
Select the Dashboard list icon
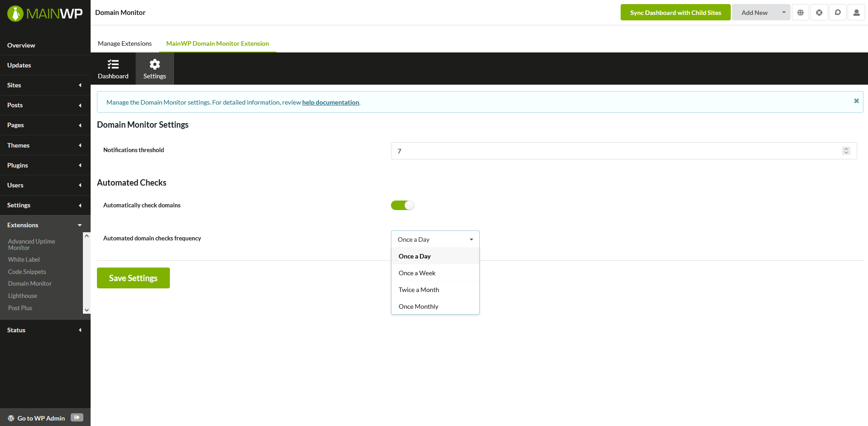tap(113, 68)
